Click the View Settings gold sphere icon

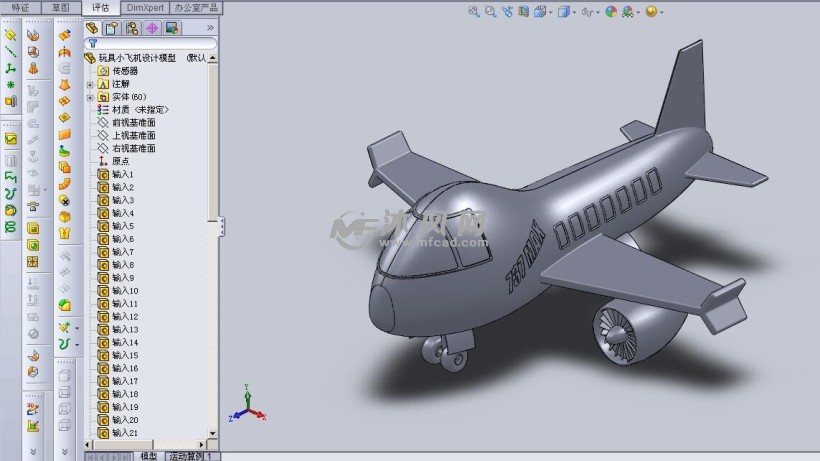tap(651, 11)
